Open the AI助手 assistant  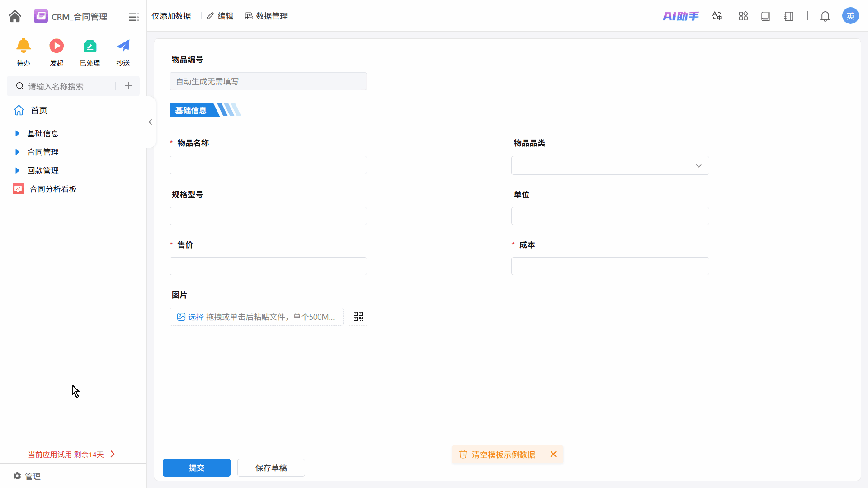680,16
